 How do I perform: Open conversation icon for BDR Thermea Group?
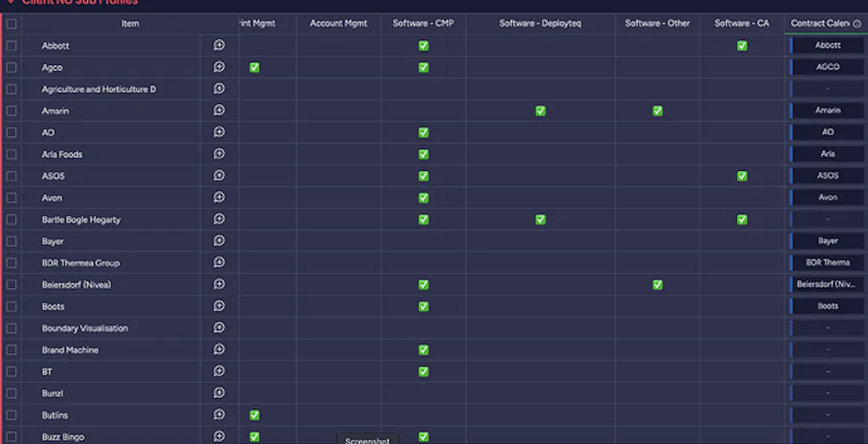(x=220, y=263)
